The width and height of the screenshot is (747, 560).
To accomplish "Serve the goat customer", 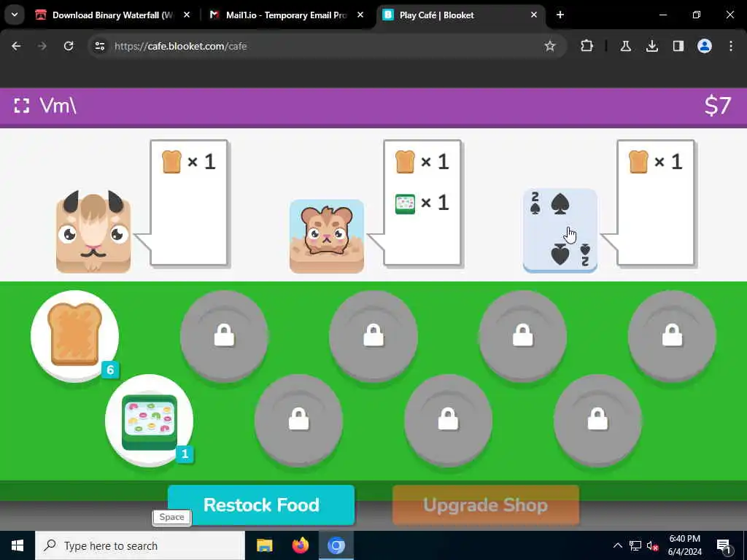I will [93, 232].
